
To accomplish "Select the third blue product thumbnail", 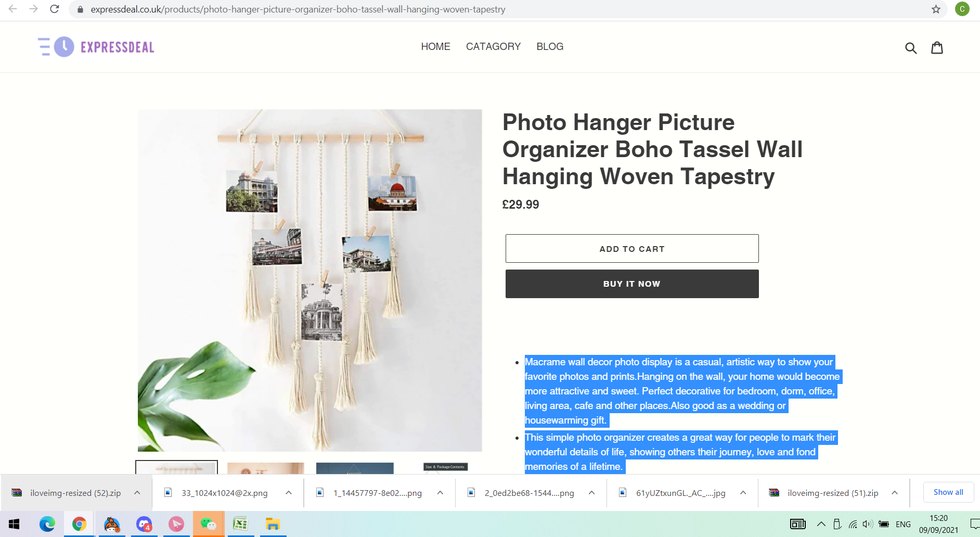I will (x=355, y=468).
